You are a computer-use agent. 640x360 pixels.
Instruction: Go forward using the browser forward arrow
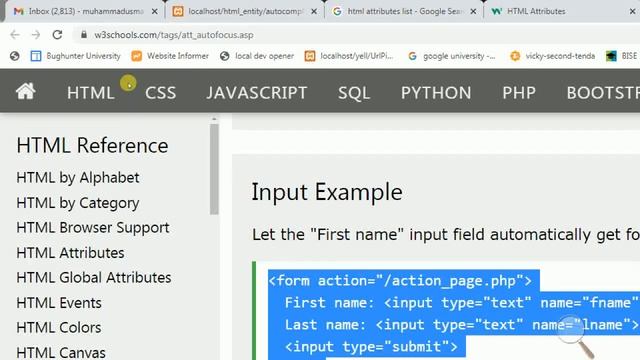tap(36, 35)
